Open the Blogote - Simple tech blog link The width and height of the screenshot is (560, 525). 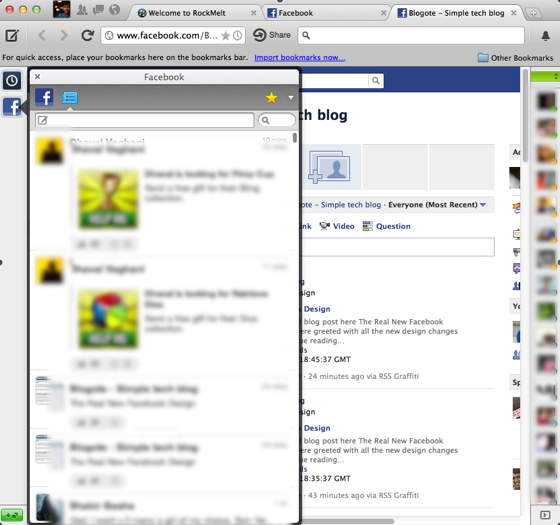[342, 205]
